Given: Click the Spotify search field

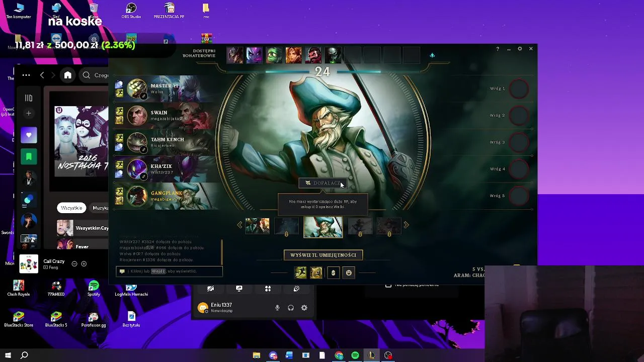Looking at the screenshot, I should click(x=94, y=75).
